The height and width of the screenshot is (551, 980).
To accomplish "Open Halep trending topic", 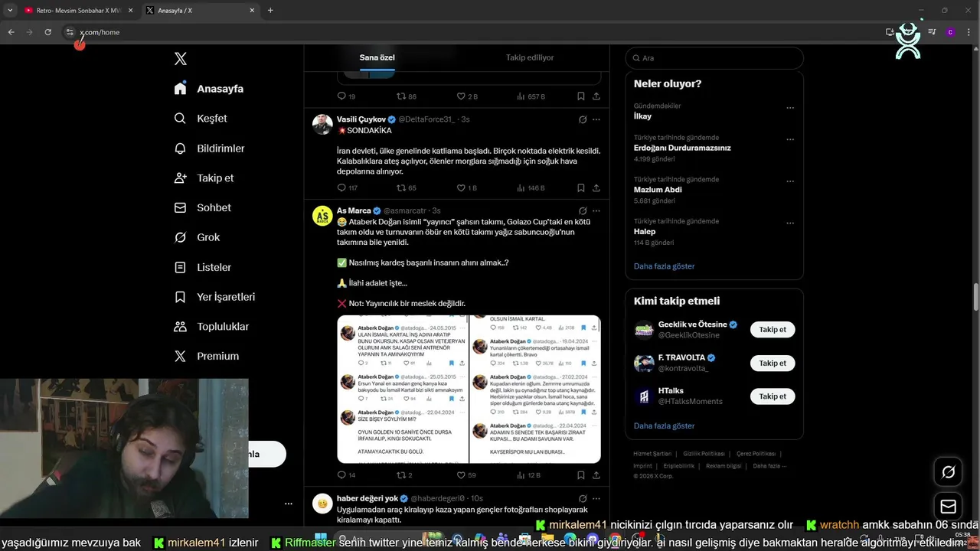I will point(645,231).
